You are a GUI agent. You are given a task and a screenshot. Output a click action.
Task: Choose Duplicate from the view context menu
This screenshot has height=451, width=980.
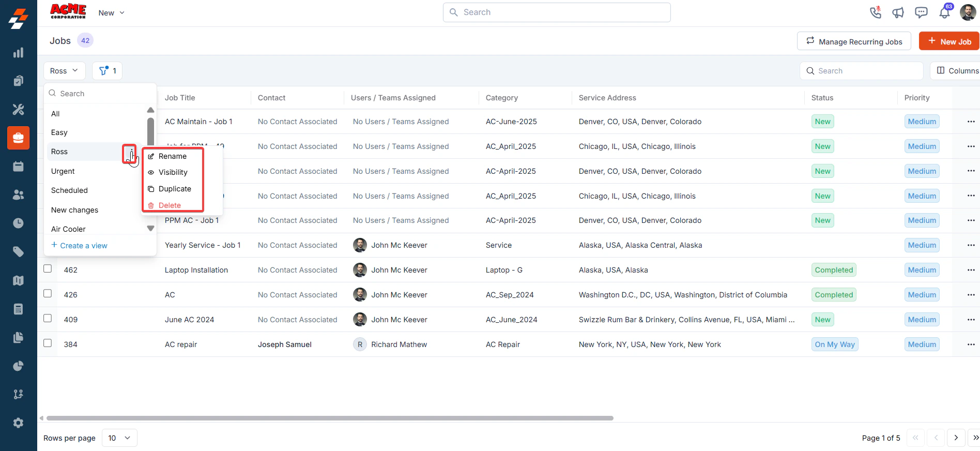(x=173, y=189)
